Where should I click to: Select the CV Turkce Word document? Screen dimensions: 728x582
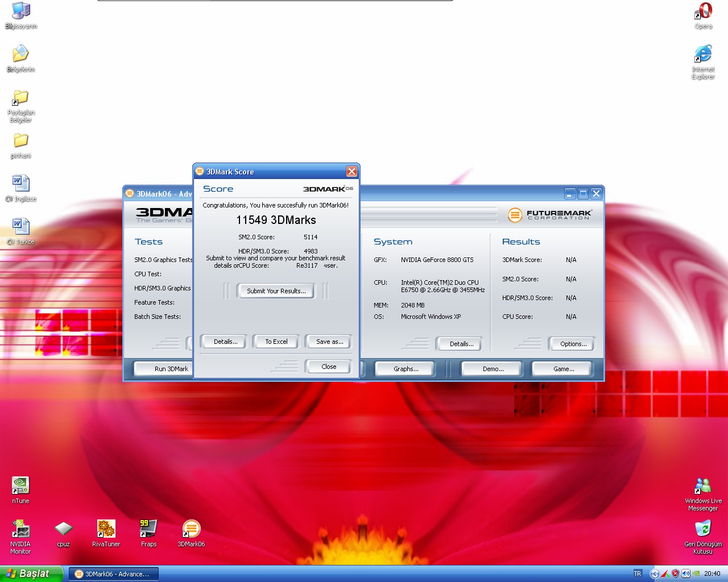[x=21, y=232]
